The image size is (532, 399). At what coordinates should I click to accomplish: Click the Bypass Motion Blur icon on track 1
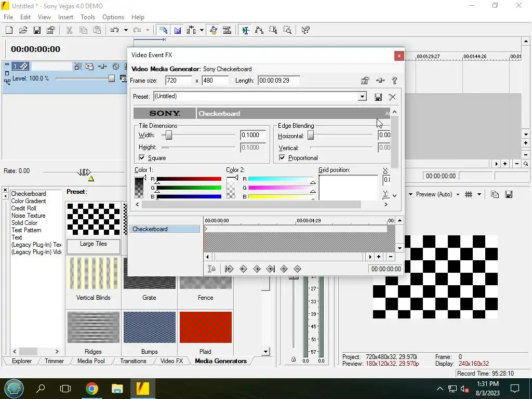78,66
